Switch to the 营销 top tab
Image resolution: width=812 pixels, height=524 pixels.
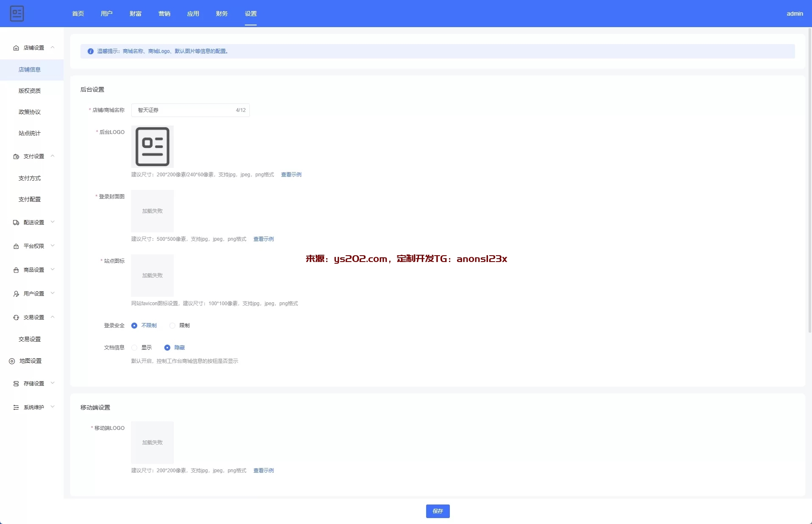(x=164, y=14)
